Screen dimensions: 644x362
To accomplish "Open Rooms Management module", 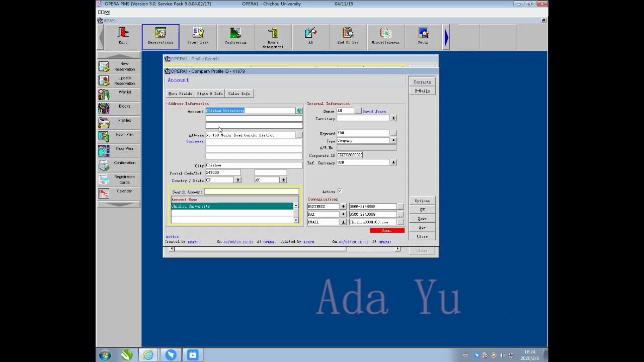I will [x=273, y=37].
